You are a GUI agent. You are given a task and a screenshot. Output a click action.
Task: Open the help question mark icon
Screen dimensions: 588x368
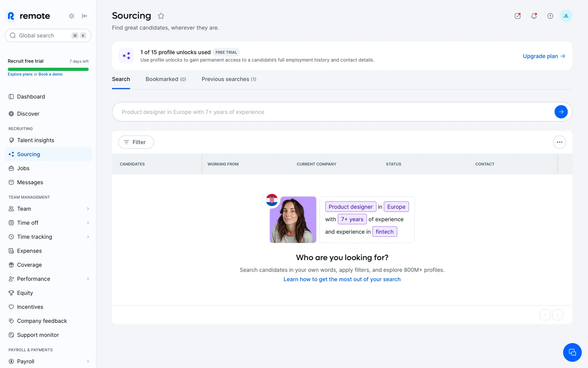pyautogui.click(x=550, y=16)
